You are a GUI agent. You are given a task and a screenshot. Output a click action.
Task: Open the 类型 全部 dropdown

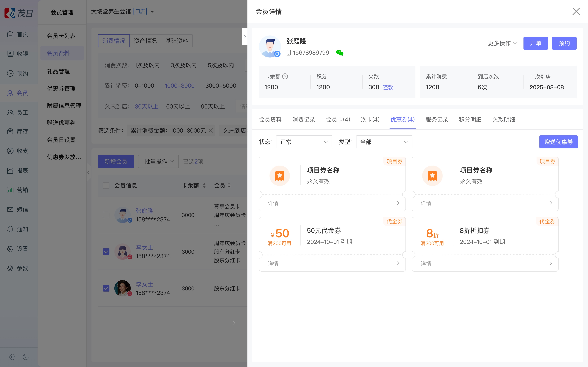click(384, 142)
